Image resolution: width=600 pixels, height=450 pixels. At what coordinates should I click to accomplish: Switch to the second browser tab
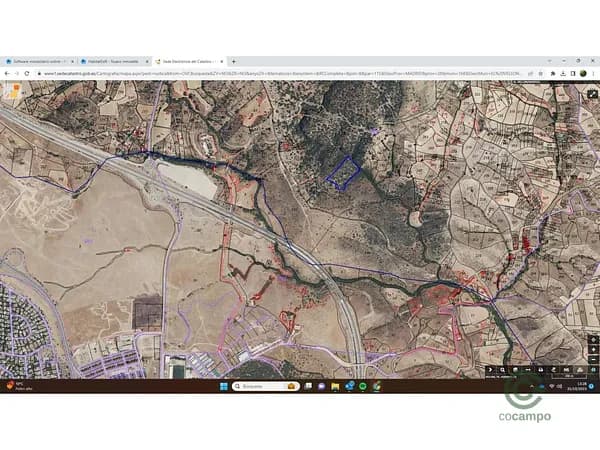(x=113, y=61)
